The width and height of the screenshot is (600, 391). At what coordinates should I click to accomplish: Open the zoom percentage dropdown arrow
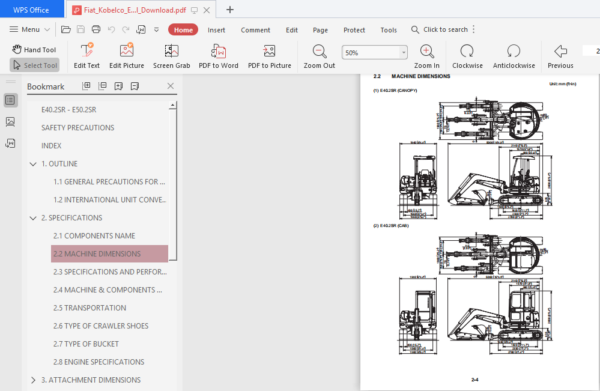point(403,52)
